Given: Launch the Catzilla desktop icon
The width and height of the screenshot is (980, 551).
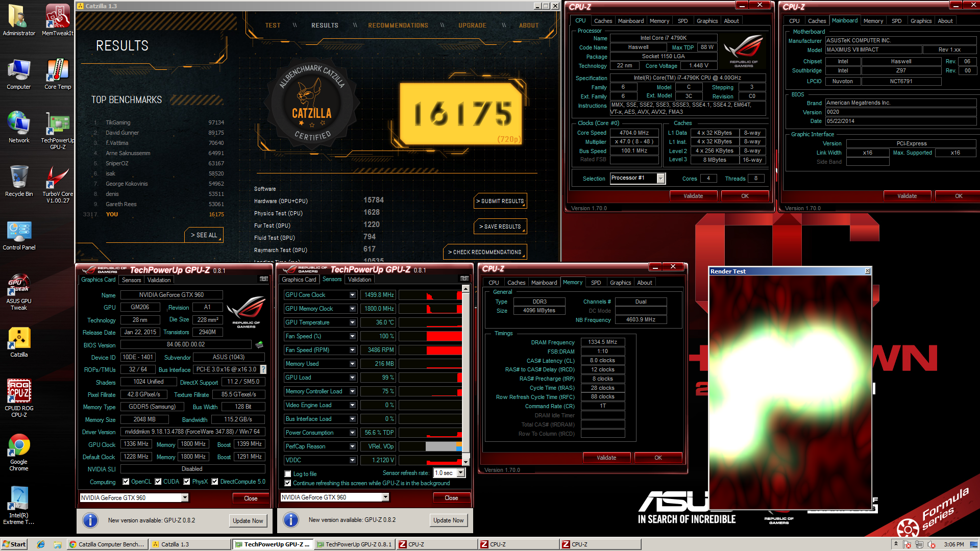Looking at the screenshot, I should [19, 342].
